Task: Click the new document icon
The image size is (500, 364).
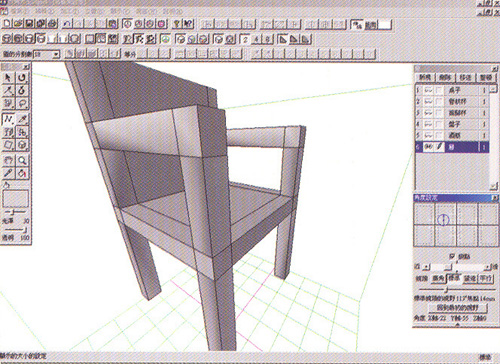Action: [x=7, y=24]
